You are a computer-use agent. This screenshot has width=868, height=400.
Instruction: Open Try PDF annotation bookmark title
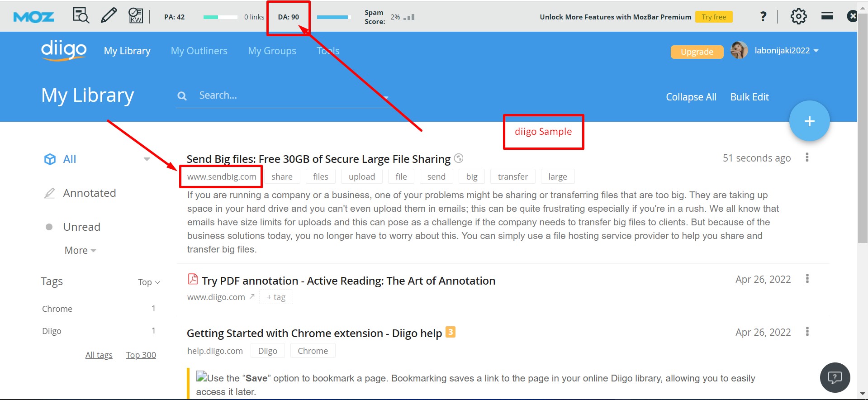[348, 281]
